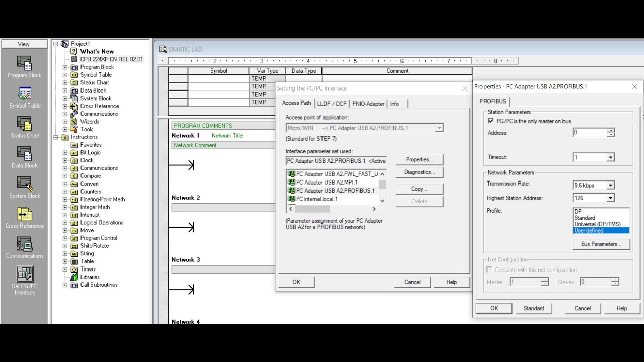644x362 pixels.
Task: Switch to the Access Path tab
Action: (x=297, y=103)
